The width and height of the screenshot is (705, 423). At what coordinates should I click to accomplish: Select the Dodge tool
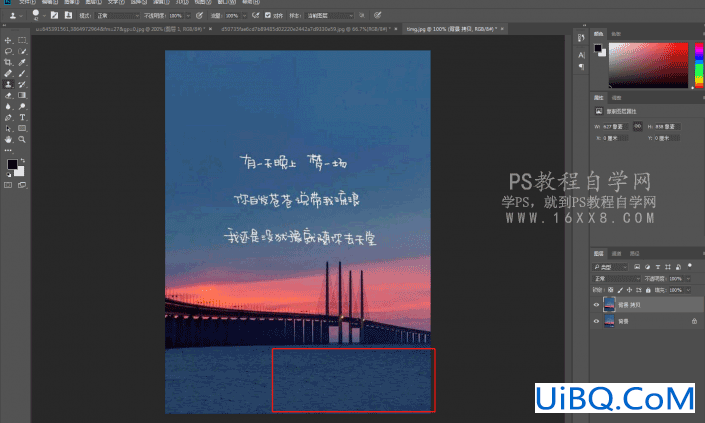pos(22,107)
